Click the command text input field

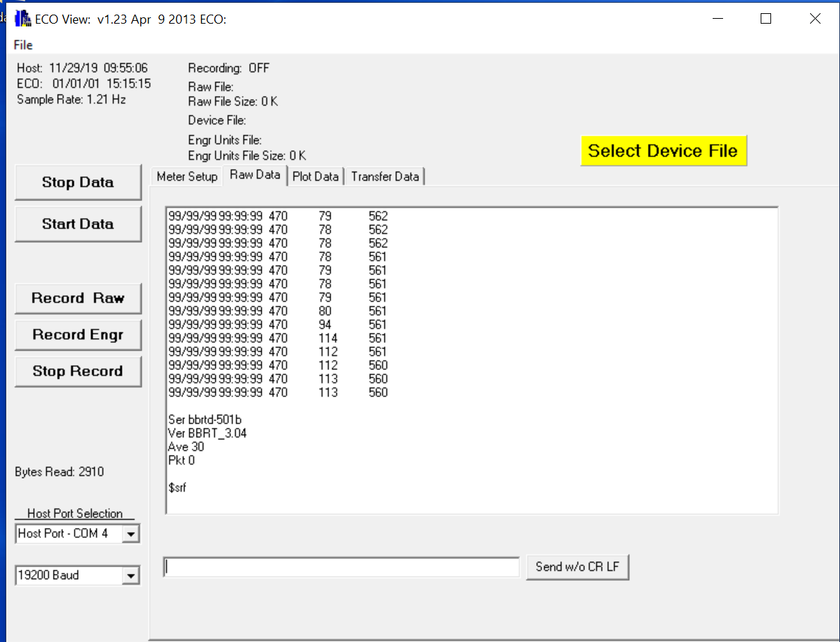click(x=341, y=568)
